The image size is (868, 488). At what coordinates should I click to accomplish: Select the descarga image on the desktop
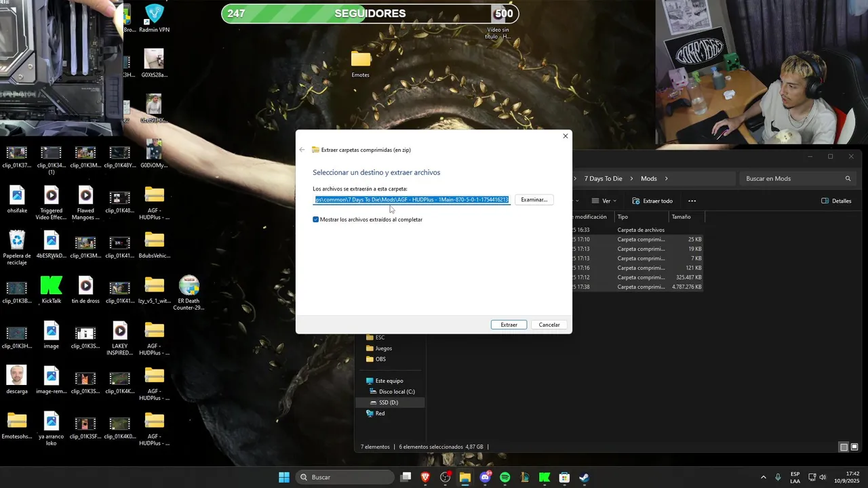point(17,380)
